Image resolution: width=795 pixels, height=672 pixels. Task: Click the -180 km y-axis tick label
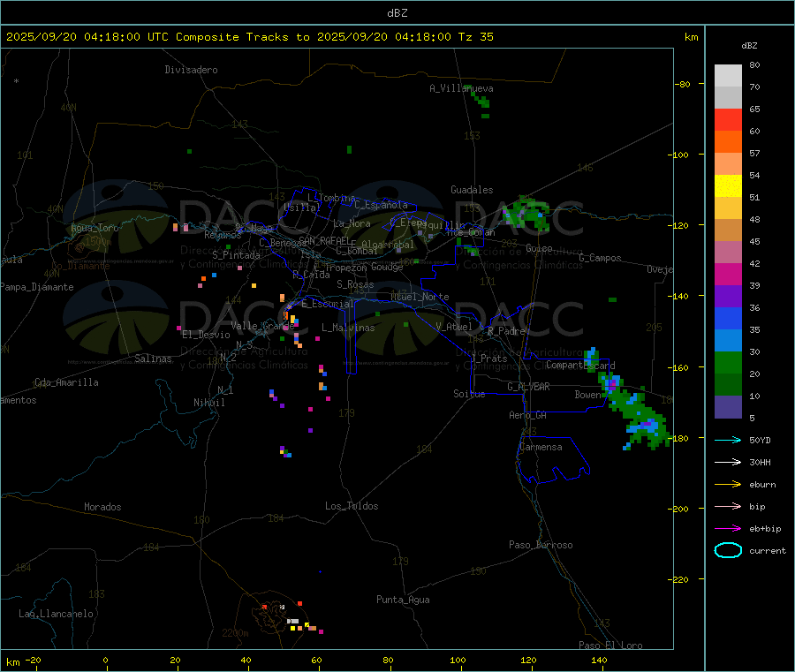tap(677, 438)
